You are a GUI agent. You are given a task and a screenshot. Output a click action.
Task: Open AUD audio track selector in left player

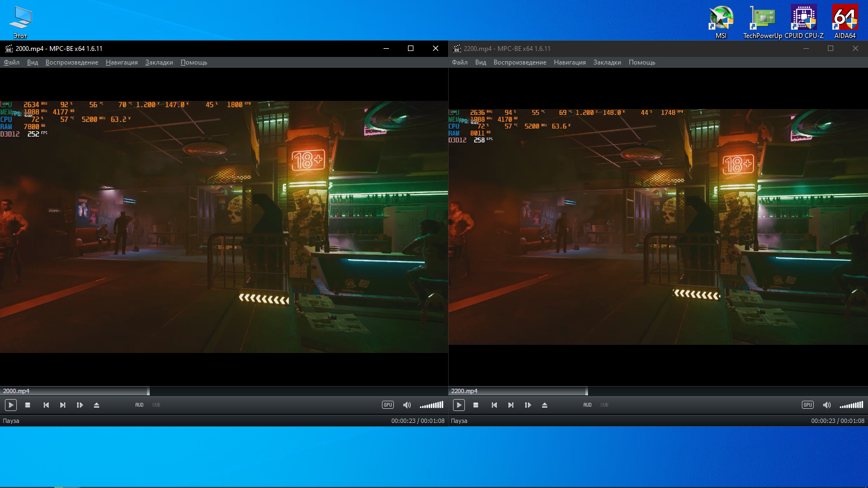pos(139,405)
